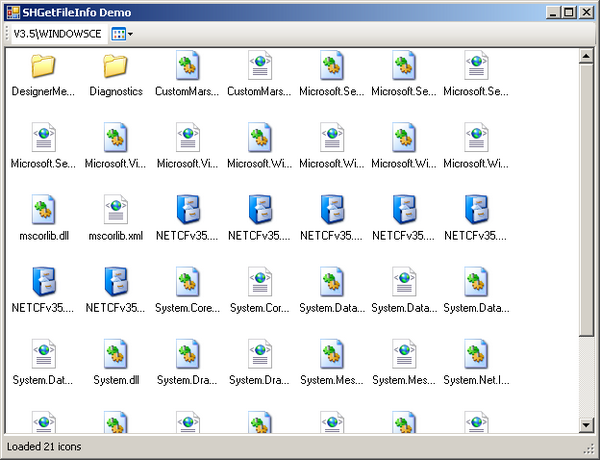Select the System.Data... XML globe-icon file
This screenshot has height=460, width=600.
(x=404, y=291)
